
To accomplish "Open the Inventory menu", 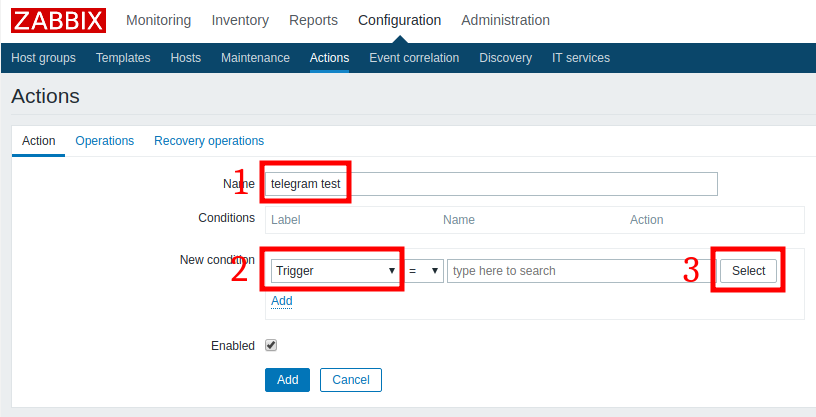I will (x=240, y=20).
